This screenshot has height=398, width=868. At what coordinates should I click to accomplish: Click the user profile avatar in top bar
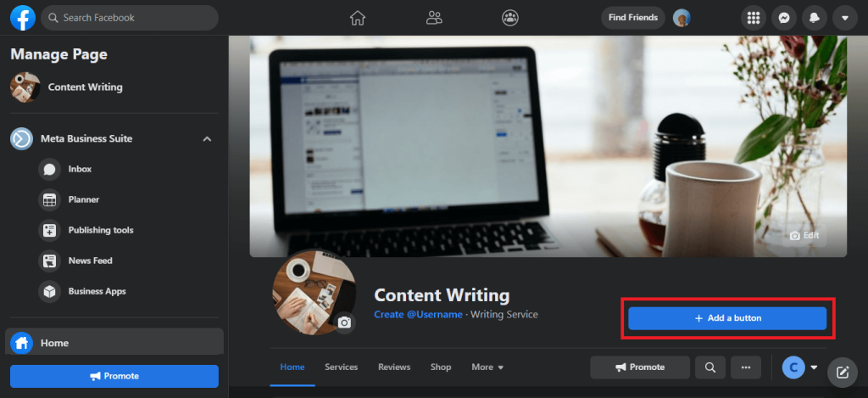tap(682, 18)
